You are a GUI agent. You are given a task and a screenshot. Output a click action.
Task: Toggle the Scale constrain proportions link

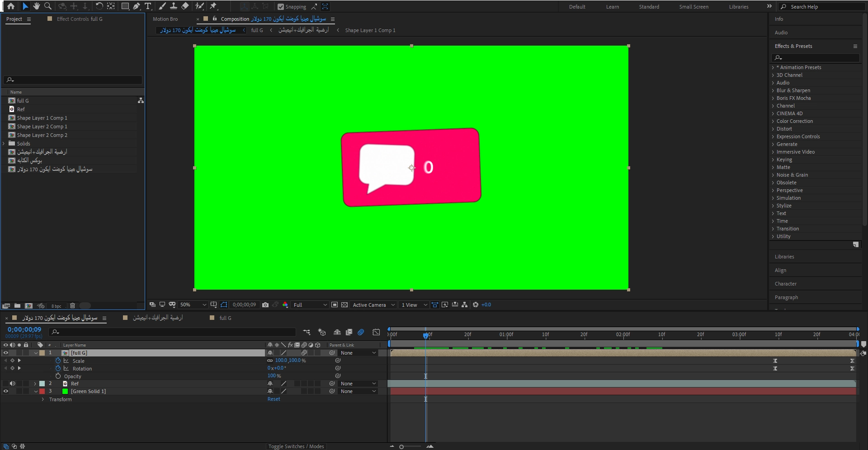(x=270, y=361)
